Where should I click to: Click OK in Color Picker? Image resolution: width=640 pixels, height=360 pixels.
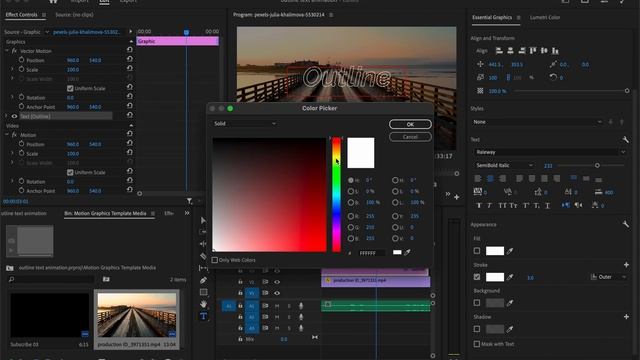click(410, 124)
